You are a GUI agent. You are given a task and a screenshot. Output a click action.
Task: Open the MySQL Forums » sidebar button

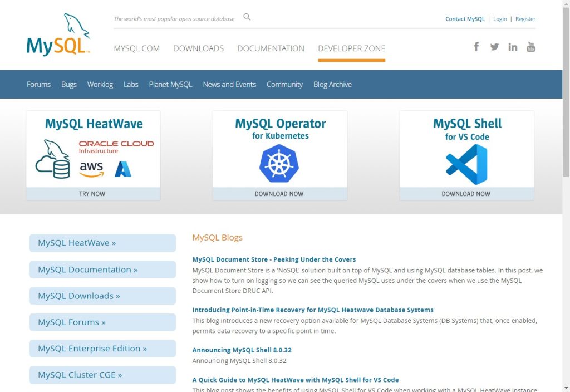coord(102,322)
